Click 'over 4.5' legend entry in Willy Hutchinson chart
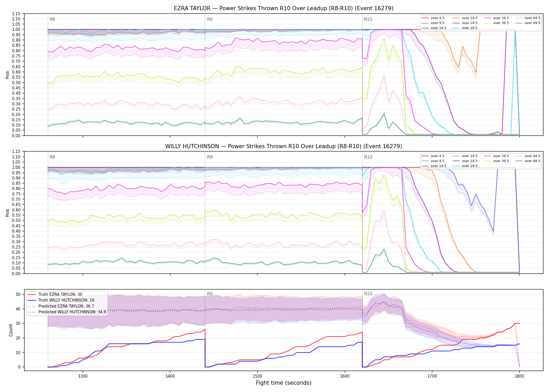This screenshot has width=549, height=392. 433,156
